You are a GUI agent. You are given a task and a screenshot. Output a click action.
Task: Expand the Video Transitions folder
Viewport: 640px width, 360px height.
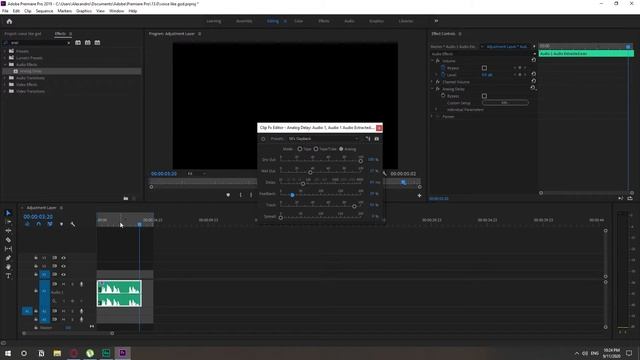(x=5, y=91)
